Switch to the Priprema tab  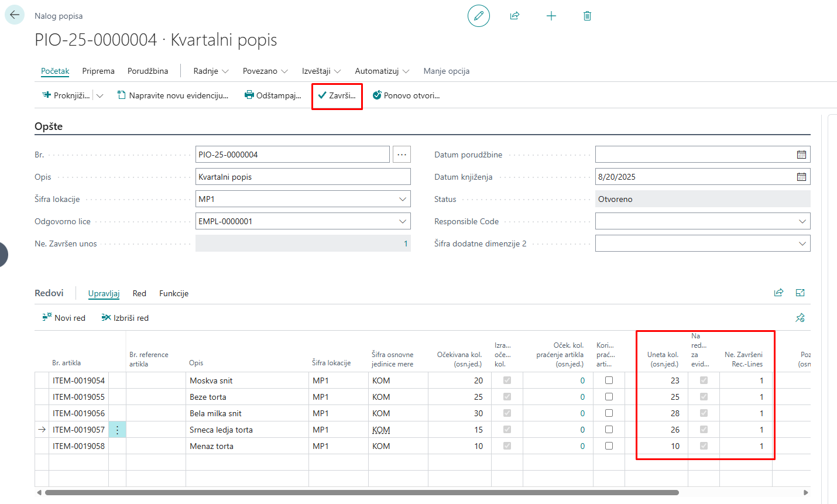pyautogui.click(x=98, y=71)
